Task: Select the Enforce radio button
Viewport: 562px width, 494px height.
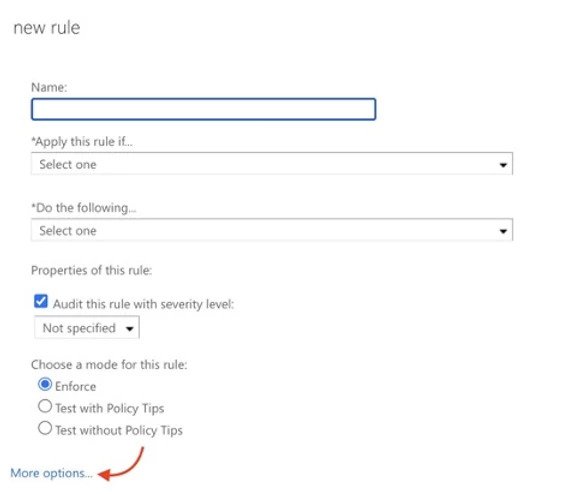Action: tap(45, 384)
